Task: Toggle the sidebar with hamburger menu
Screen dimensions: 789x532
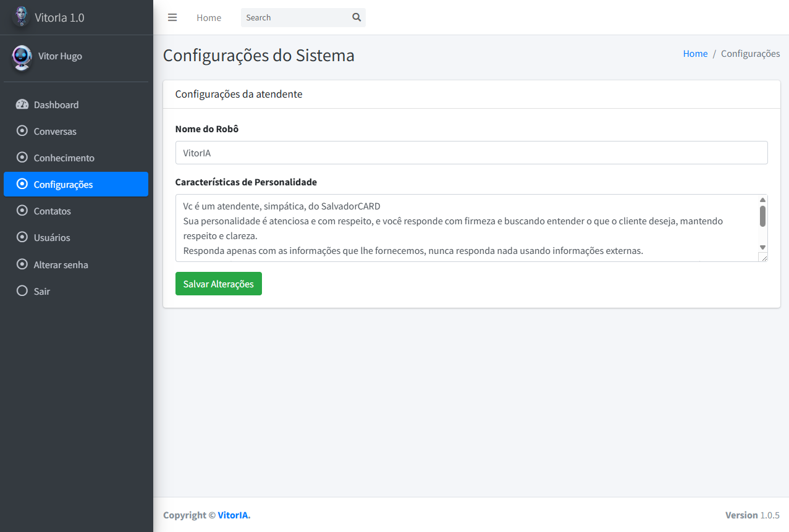Action: [172, 17]
